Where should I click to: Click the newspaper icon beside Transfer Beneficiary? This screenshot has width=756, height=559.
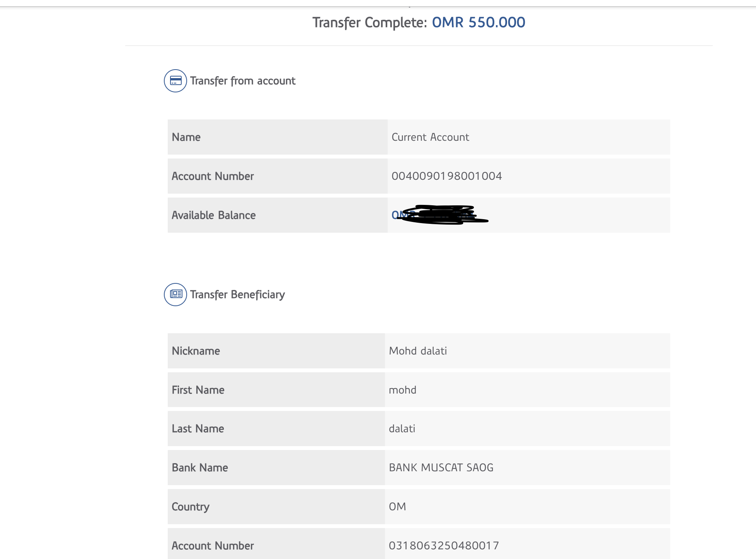175,295
